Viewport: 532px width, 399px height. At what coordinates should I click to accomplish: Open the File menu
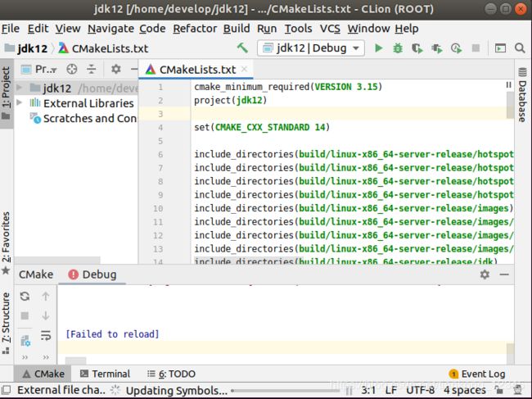tap(11, 29)
